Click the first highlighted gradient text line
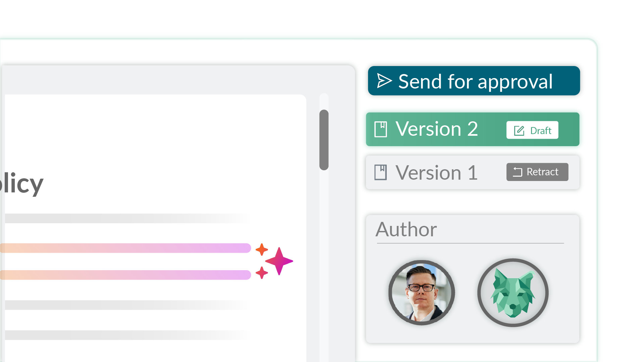The height and width of the screenshot is (362, 644). (x=126, y=248)
